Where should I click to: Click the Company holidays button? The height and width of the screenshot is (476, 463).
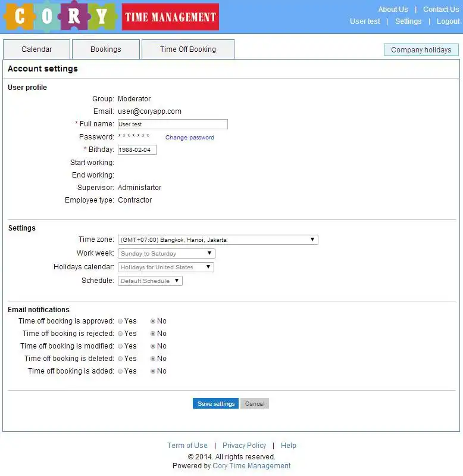point(421,50)
